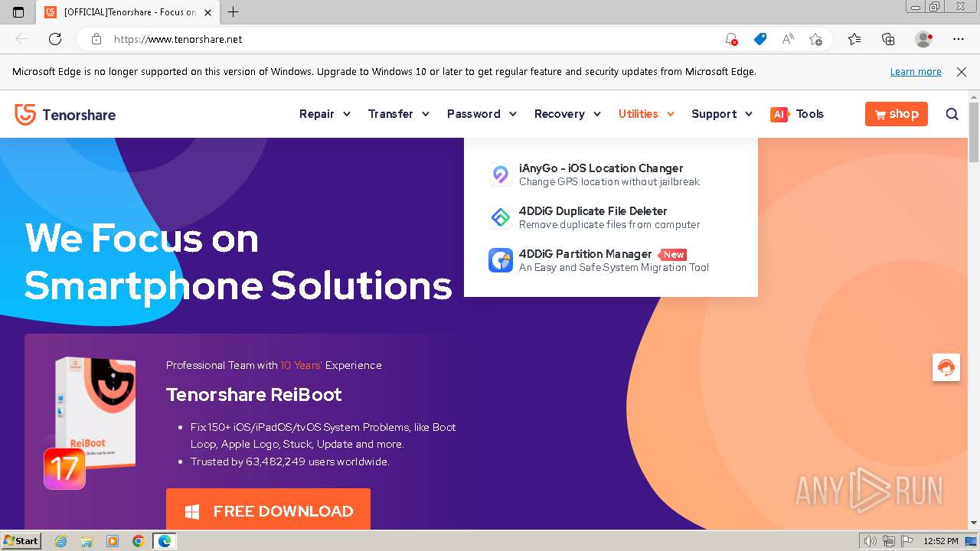
Task: Go to the Tools page
Action: pos(809,114)
